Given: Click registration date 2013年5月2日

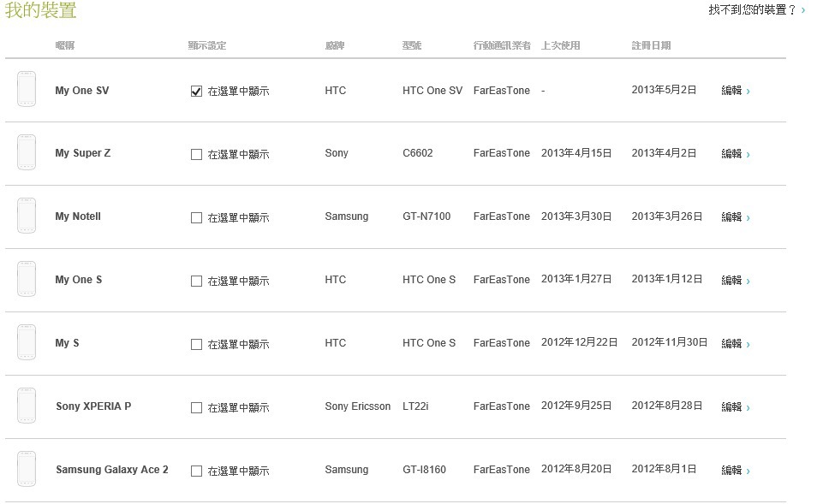Looking at the screenshot, I should 664,90.
